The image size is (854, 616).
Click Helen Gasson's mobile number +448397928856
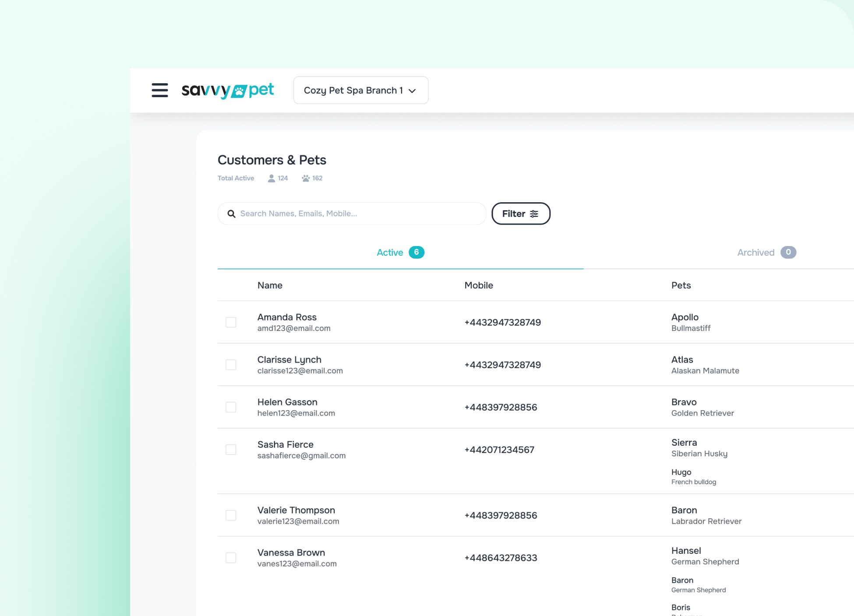[501, 408]
